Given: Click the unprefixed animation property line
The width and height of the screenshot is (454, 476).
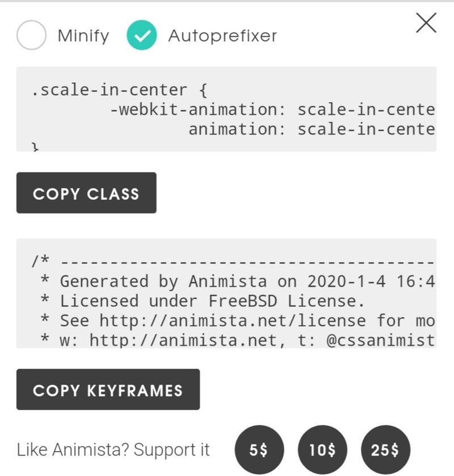Looking at the screenshot, I should click(x=311, y=129).
